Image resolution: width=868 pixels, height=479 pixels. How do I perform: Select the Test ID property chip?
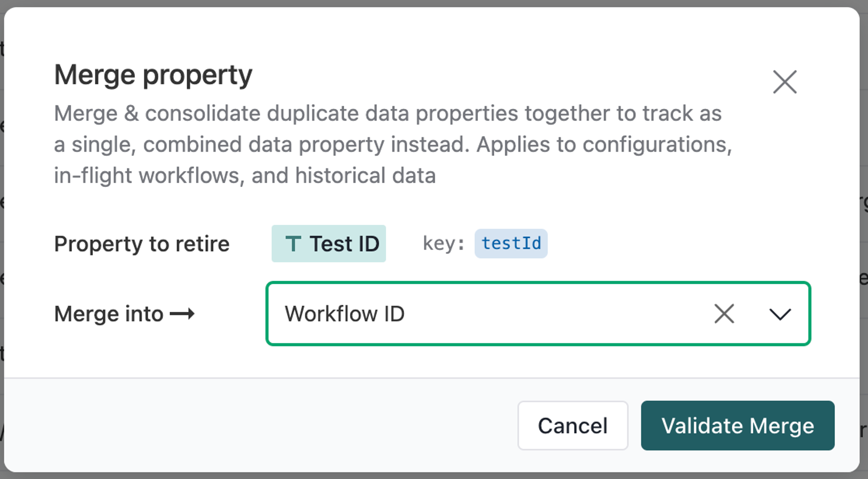329,243
